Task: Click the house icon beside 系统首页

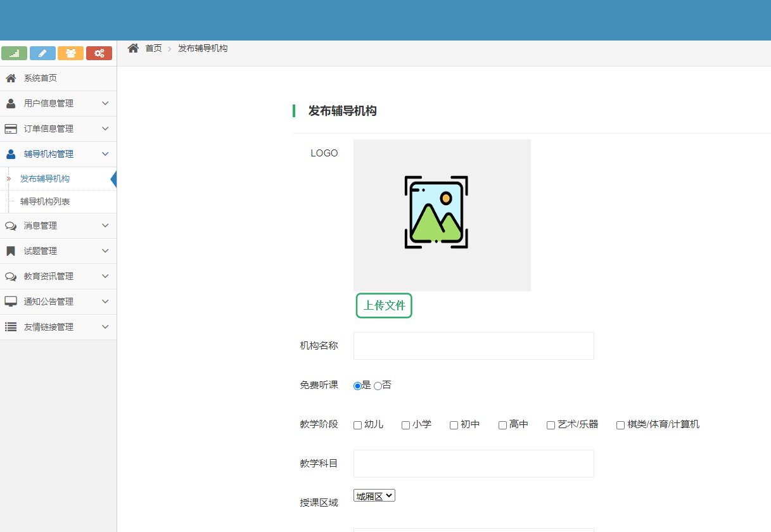Action: (11, 78)
